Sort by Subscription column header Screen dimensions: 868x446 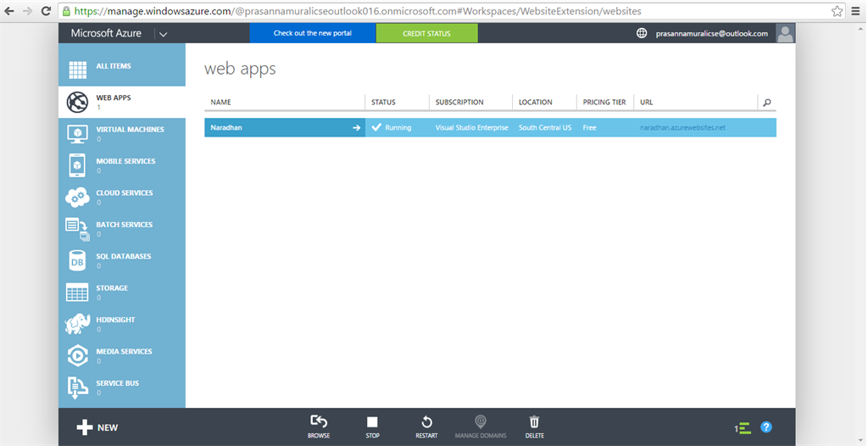pos(459,102)
